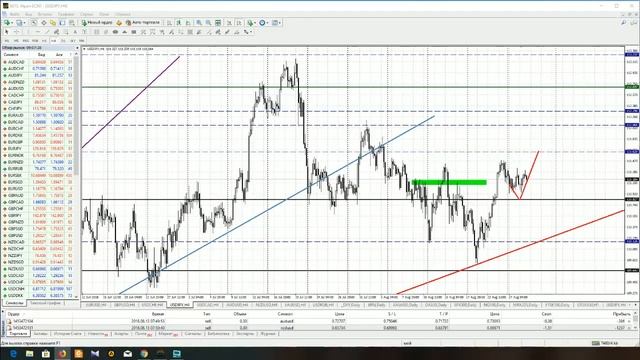Toggle the H4 timeframe button
This screenshot has width=640, height=360.
point(53,40)
